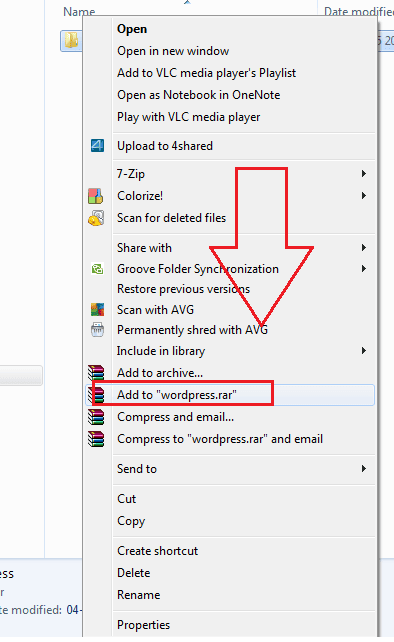Expand the 7-Zip submenu arrow
Viewport: 394px width, 642px height.
(364, 174)
